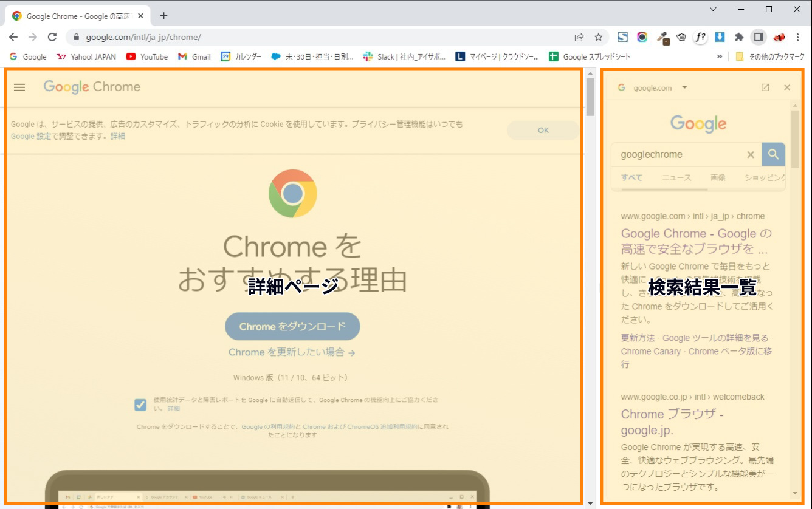This screenshot has width=812, height=509.
Task: Click the share page icon
Action: (x=579, y=37)
